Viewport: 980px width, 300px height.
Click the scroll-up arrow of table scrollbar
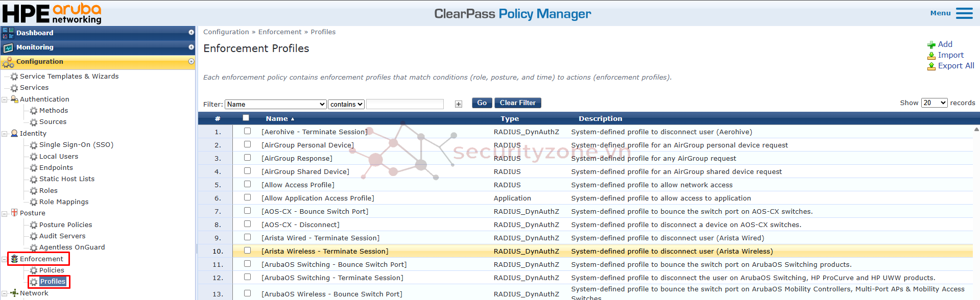[976, 130]
